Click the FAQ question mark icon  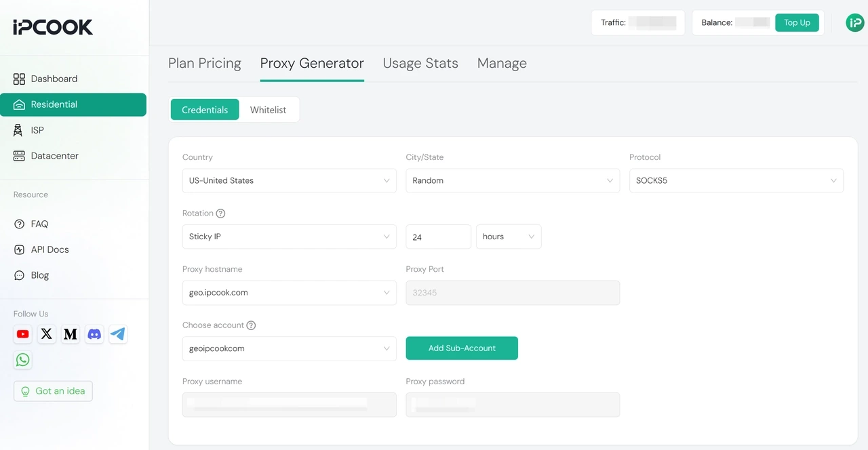pyautogui.click(x=19, y=224)
